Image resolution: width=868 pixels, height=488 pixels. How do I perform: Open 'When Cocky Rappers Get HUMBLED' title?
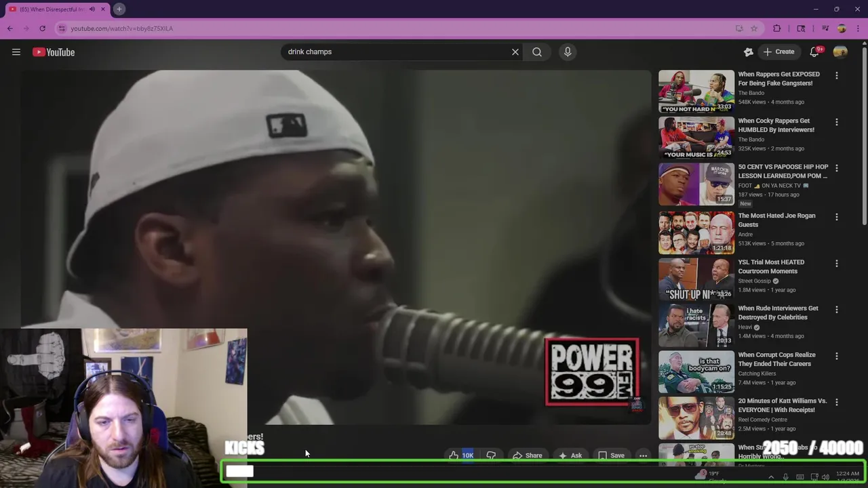coord(776,125)
